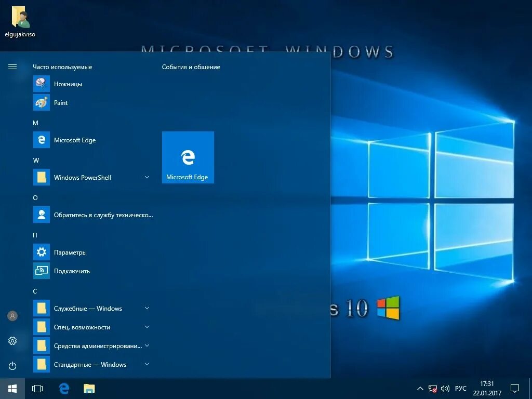This screenshot has width=532, height=399.
Task: Open the Scissors (Ножницы) app icon
Action: click(x=42, y=84)
